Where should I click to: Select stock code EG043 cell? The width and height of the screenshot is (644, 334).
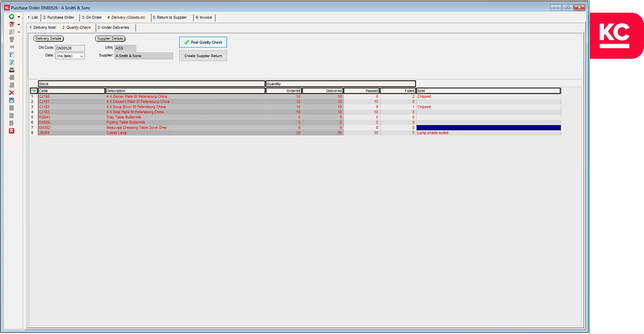pos(71,117)
